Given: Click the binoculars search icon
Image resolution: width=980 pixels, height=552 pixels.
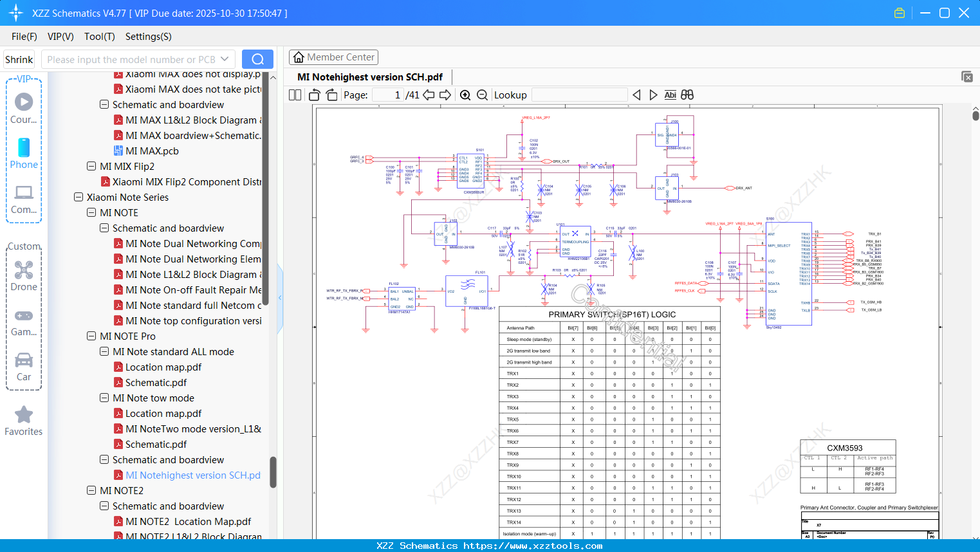Looking at the screenshot, I should (x=687, y=95).
